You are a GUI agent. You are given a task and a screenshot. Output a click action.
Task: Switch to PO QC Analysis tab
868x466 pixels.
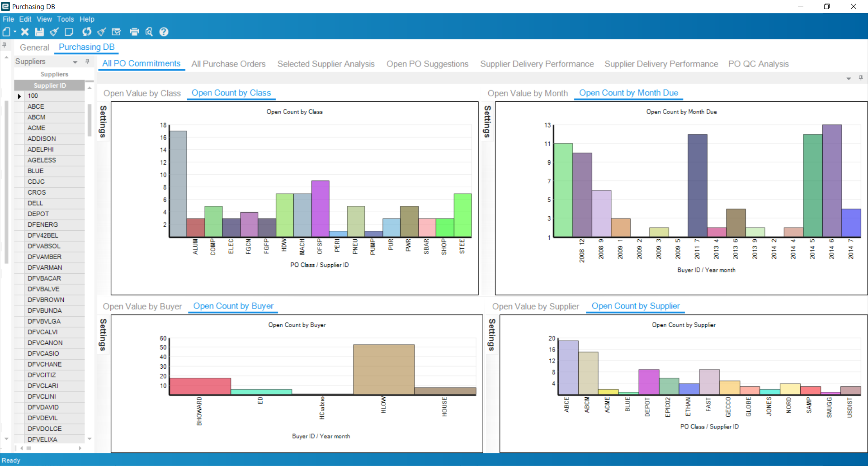click(x=758, y=64)
